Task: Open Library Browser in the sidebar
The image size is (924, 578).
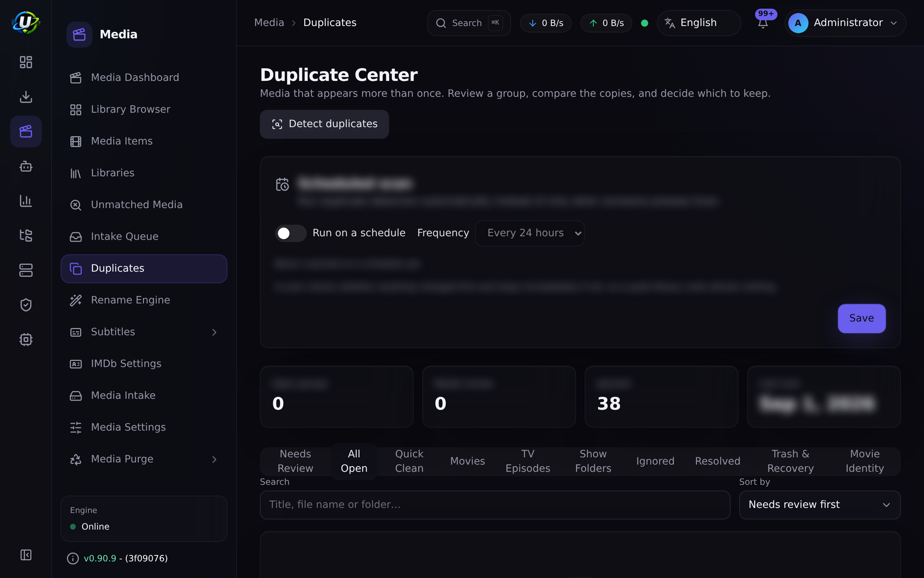Action: [x=144, y=110]
